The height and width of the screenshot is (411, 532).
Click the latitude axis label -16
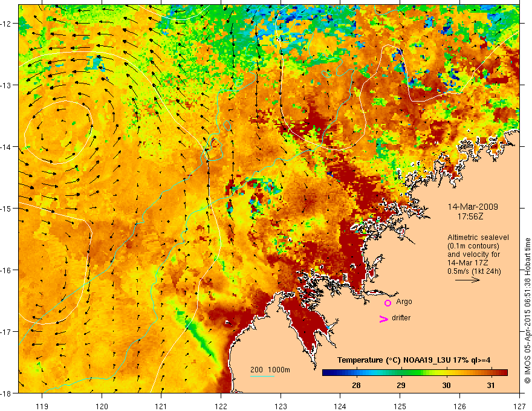coord(7,270)
